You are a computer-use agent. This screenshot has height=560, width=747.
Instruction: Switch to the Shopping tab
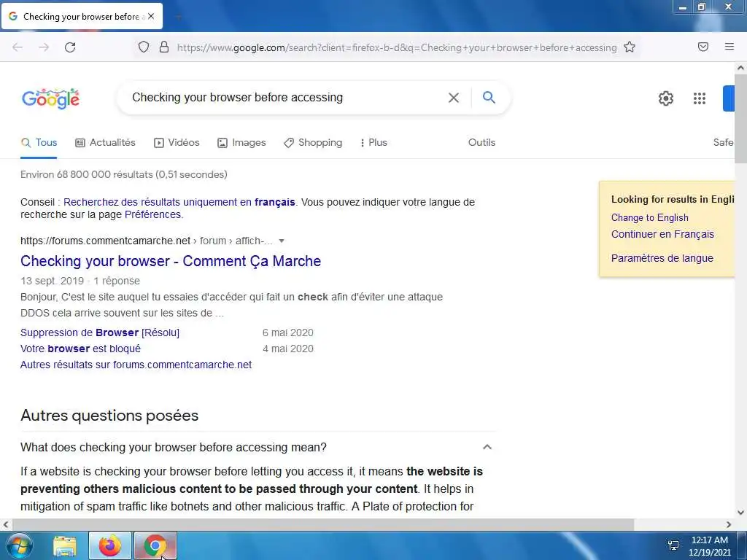coord(313,142)
